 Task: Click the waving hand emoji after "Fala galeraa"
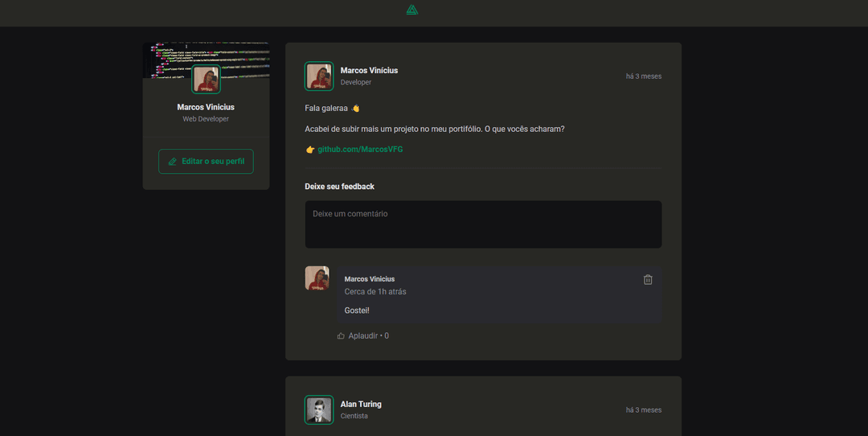tap(355, 108)
